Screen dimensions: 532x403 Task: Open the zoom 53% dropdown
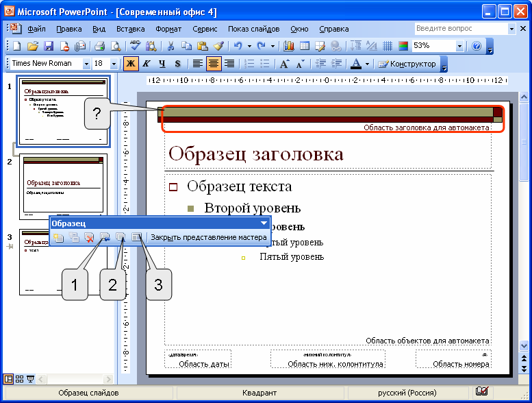click(459, 46)
